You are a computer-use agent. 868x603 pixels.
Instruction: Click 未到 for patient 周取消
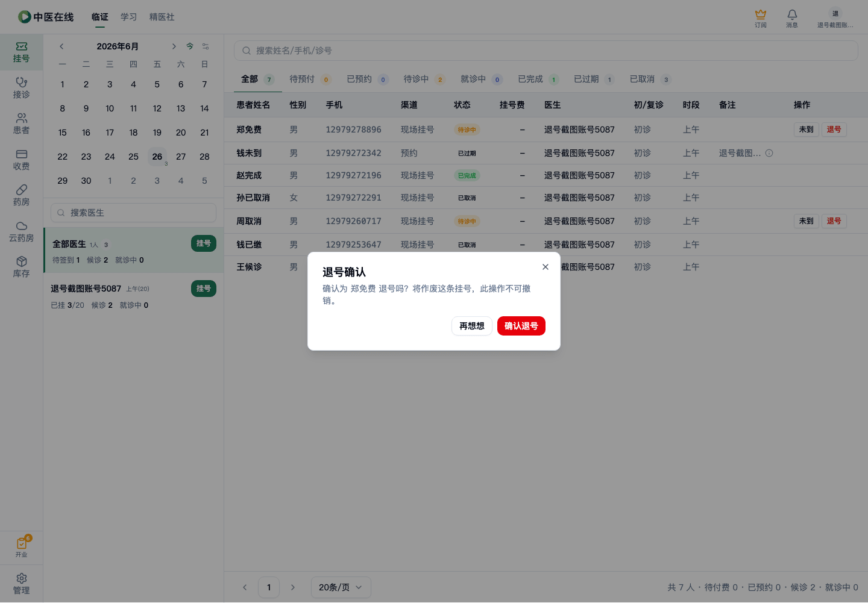point(807,221)
